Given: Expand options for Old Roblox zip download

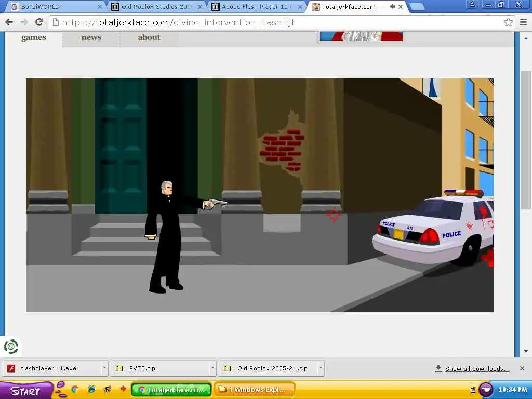Looking at the screenshot, I should (x=321, y=368).
